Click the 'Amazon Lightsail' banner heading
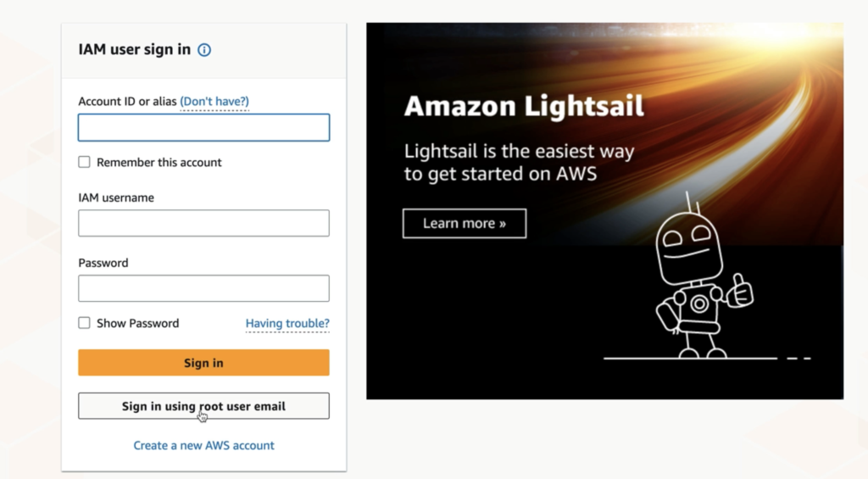Viewport: 868px width, 479px height. click(524, 106)
